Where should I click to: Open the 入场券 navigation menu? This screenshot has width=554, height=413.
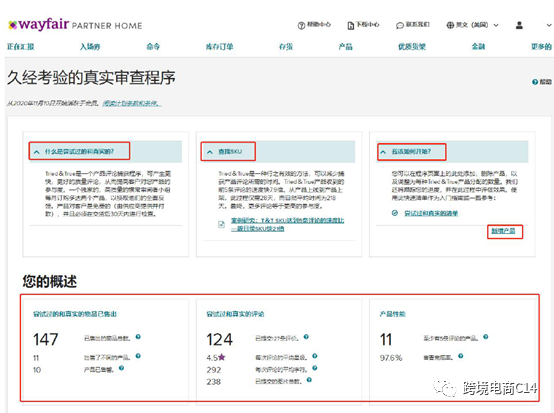point(90,47)
